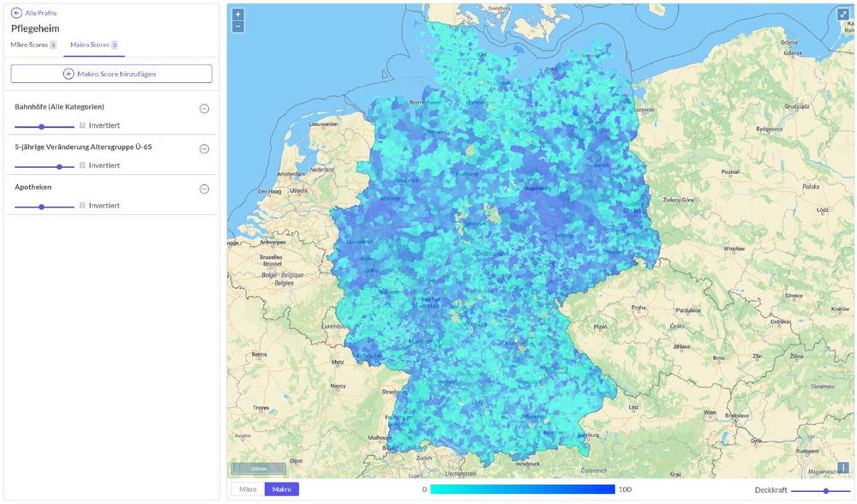Toggle Invertiert checkbox under Apotheken
Image resolution: width=857 pixels, height=504 pixels.
coord(83,206)
